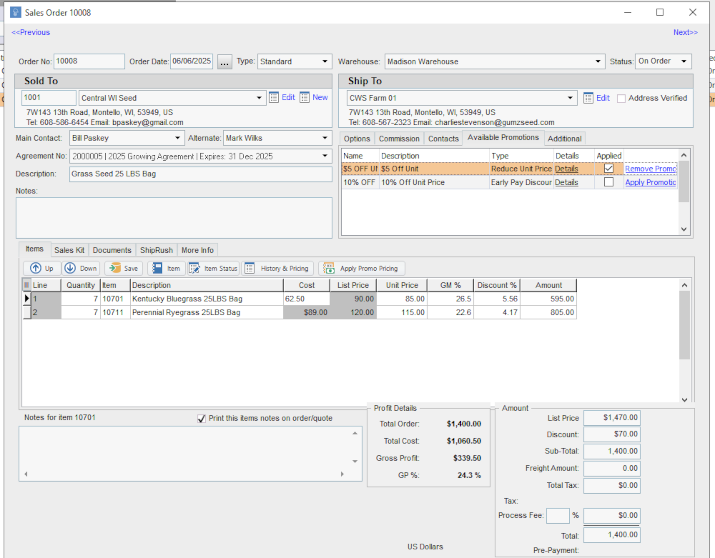The image size is (715, 558).
Task: Click the New customer icon in Sold To
Action: (x=305, y=98)
